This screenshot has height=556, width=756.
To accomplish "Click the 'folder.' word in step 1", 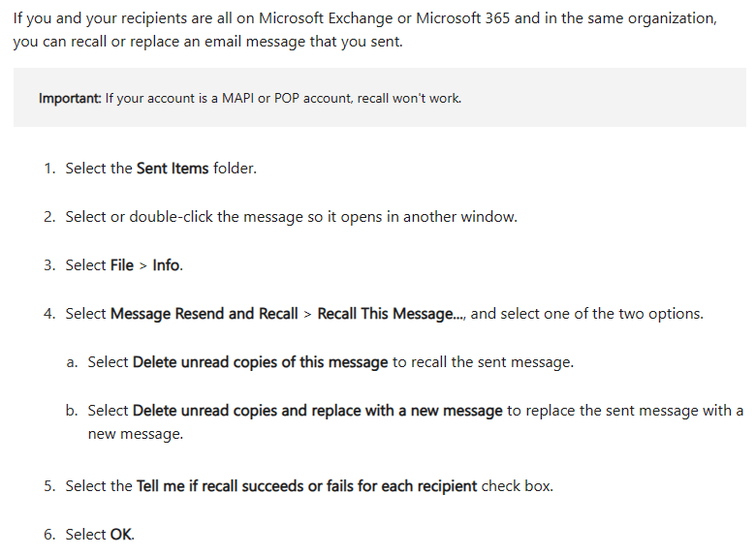I will (x=235, y=169).
